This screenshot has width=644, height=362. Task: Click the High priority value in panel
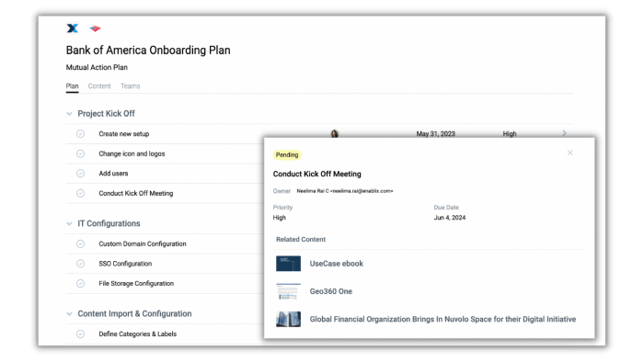pyautogui.click(x=280, y=218)
